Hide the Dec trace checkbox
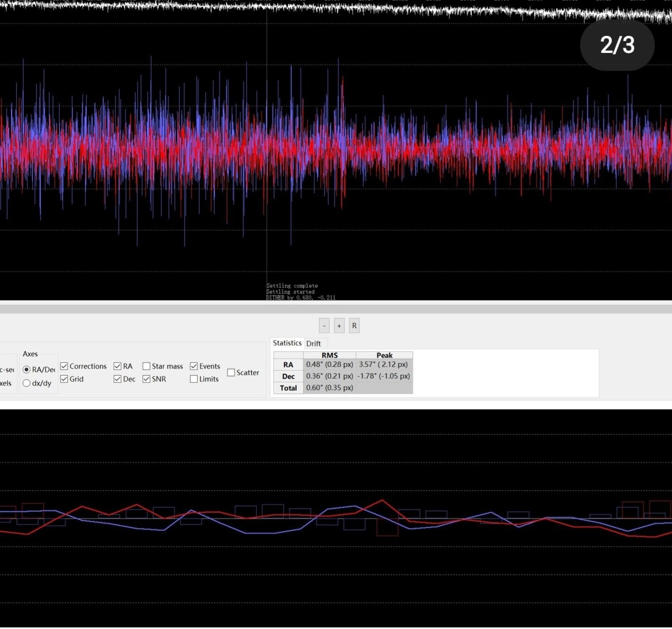672x629 pixels. click(118, 379)
